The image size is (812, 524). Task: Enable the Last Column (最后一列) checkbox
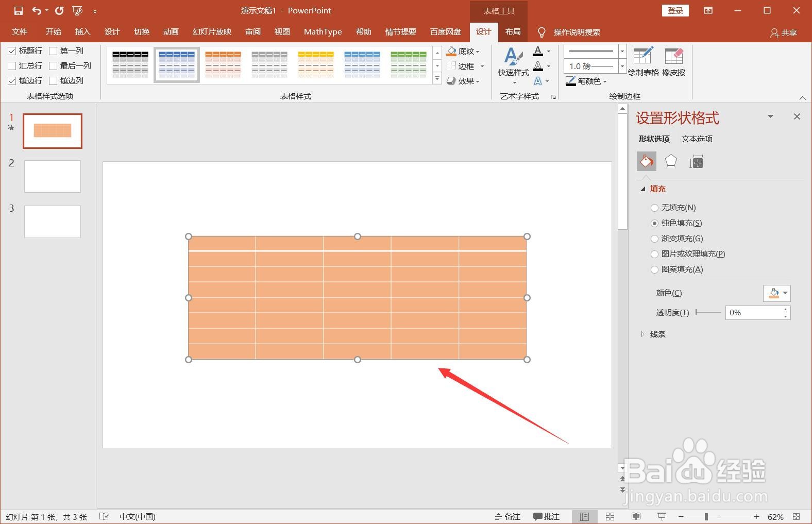coord(53,66)
